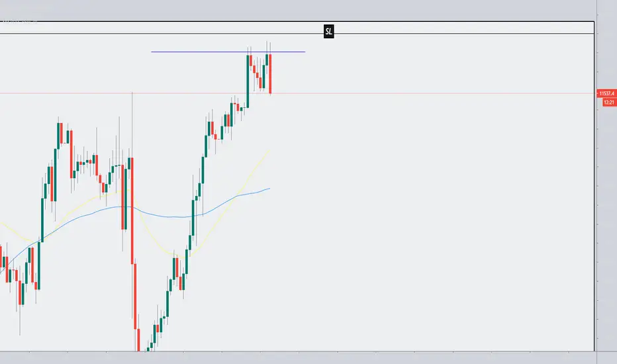Viewport: 617px width, 364px height.
Task: Select the blue horizontal resistance line
Action: 228,52
